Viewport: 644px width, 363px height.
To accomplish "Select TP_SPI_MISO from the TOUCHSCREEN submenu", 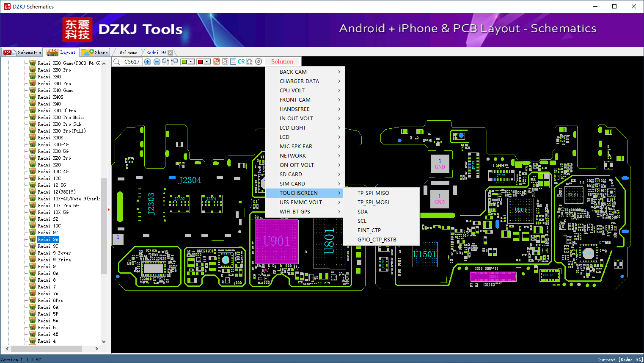I will point(373,193).
